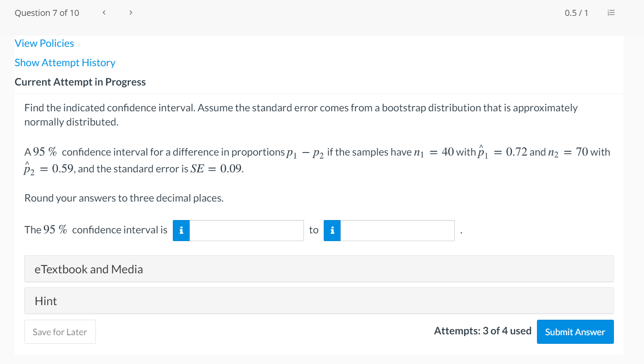Go to the next question arrow
Screen dimensions: 644x364
pos(131,12)
